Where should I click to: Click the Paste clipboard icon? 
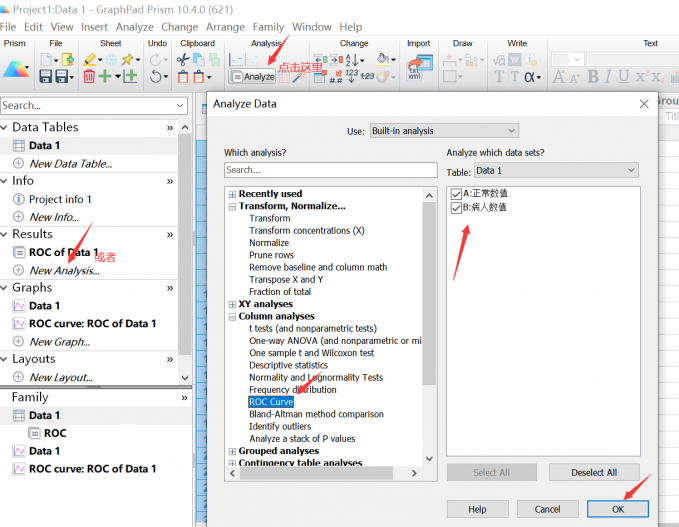click(183, 77)
